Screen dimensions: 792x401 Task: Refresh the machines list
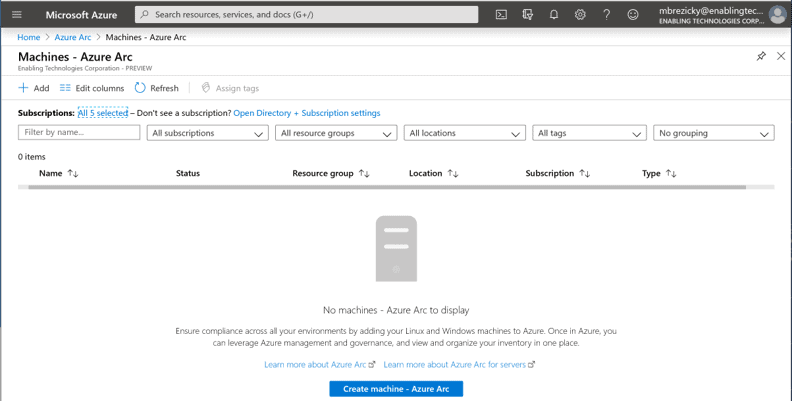click(157, 88)
